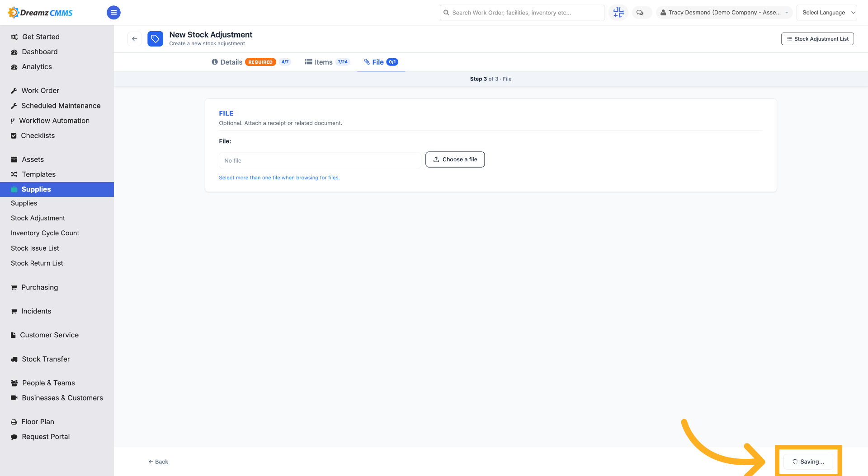Click the "Optional. Attach a receipt" text
868x476 pixels.
[280, 123]
